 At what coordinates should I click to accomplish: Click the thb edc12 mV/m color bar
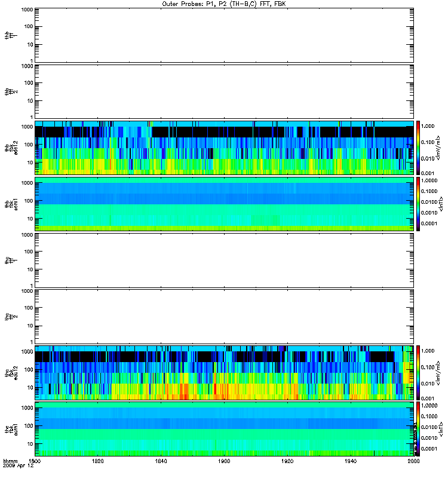pyautogui.click(x=418, y=148)
